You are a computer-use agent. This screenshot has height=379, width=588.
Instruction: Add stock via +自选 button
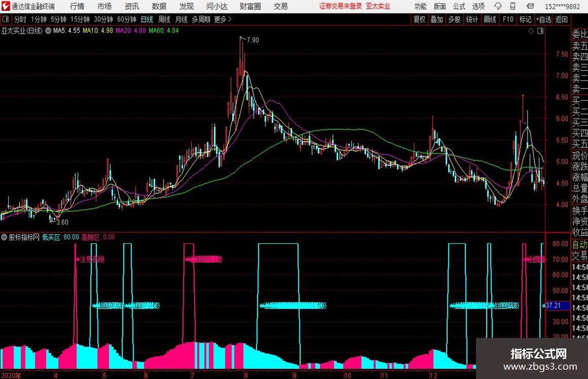543,19
